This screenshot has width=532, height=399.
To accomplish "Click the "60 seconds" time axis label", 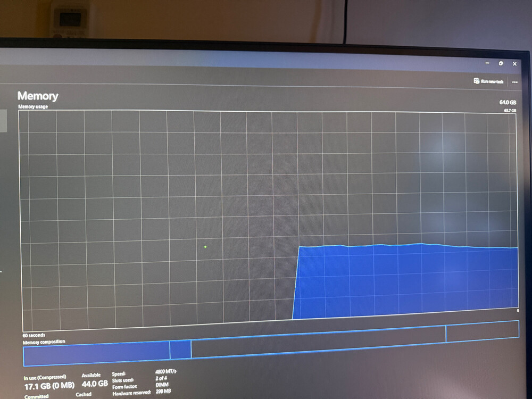I will point(34,335).
